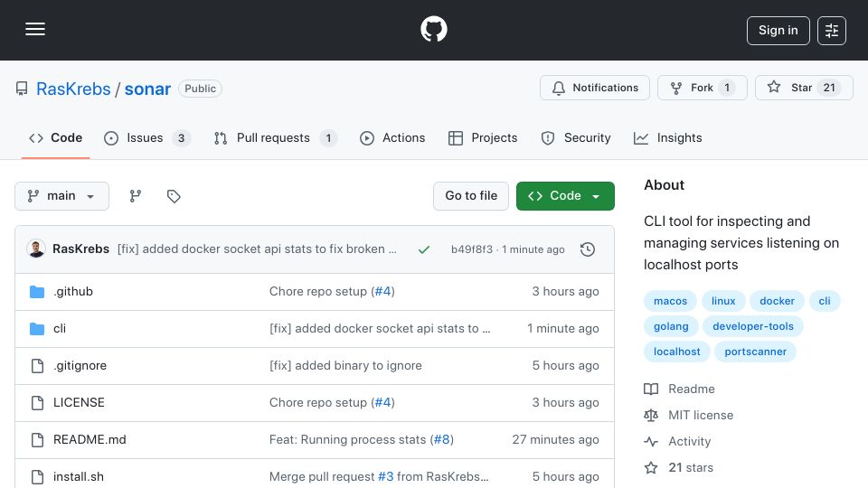
Task: Select the portscanner topic tag
Action: click(755, 352)
